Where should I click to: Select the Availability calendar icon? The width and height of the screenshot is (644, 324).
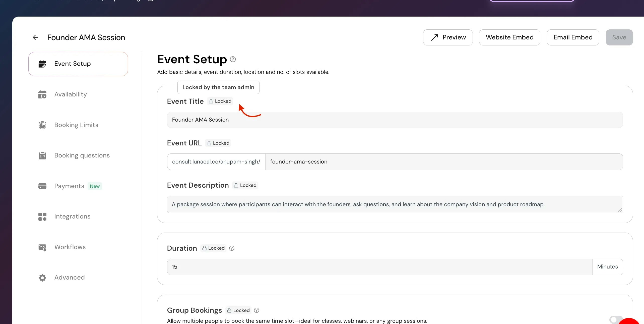click(x=42, y=94)
